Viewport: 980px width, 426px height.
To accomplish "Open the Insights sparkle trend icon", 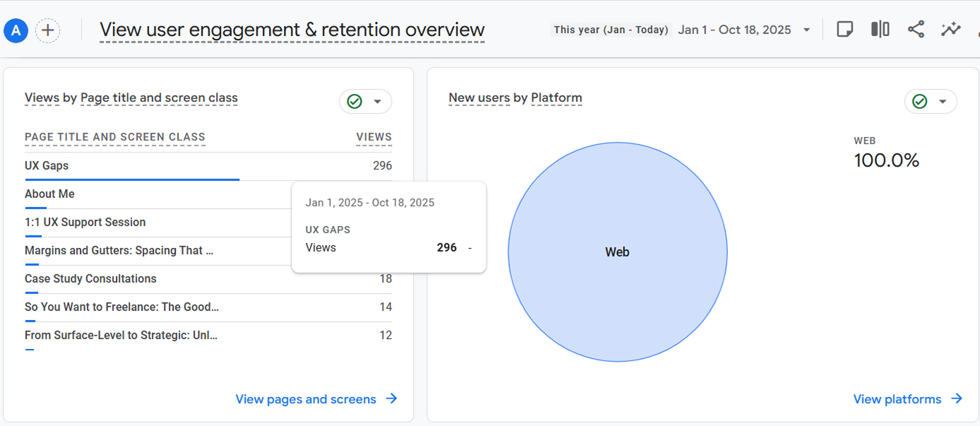I will click(x=951, y=30).
